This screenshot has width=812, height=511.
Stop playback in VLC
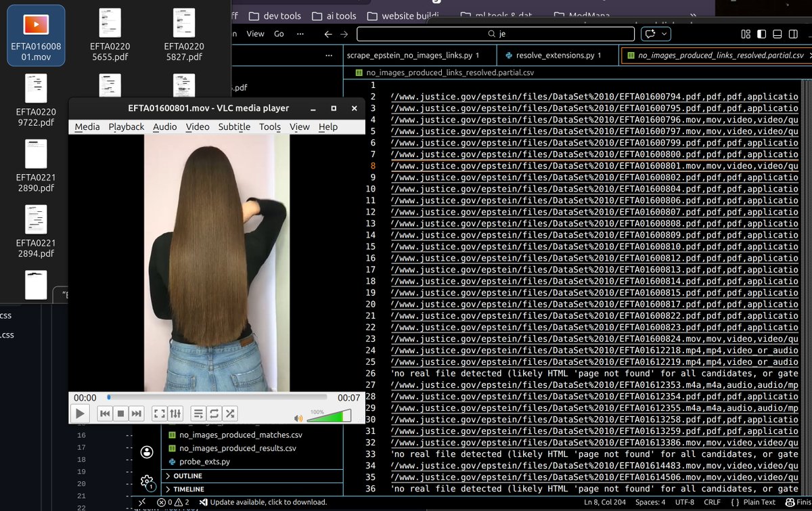coord(120,413)
